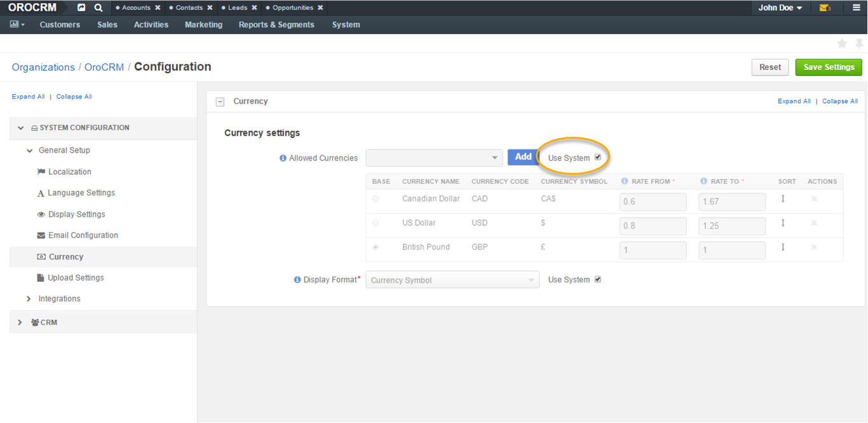
Task: Show info tooltip for Rate To
Action: [x=704, y=181]
